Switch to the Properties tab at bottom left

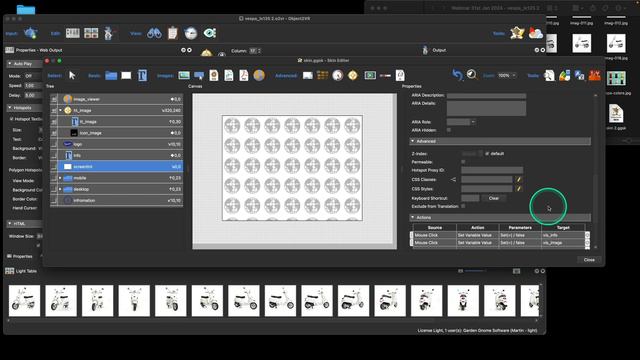pos(20,256)
